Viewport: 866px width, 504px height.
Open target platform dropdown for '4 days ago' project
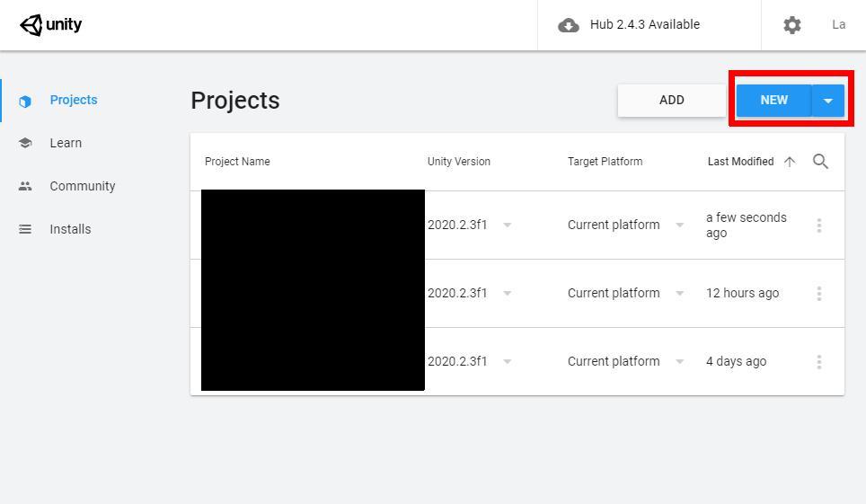(680, 361)
